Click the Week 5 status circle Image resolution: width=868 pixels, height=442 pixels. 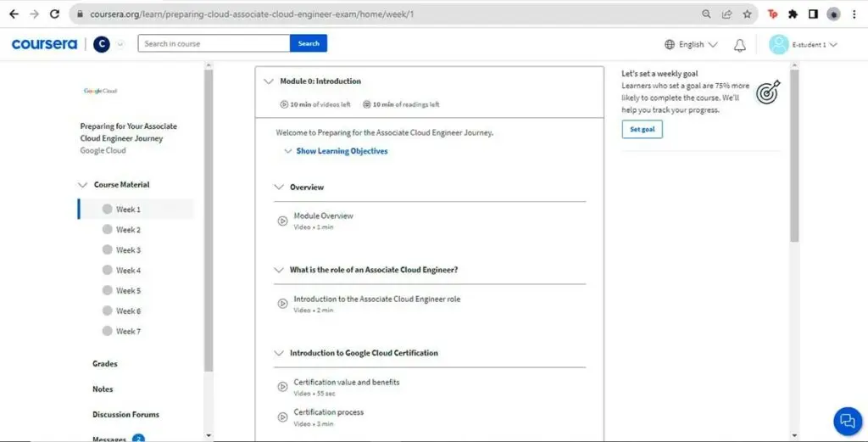click(108, 290)
